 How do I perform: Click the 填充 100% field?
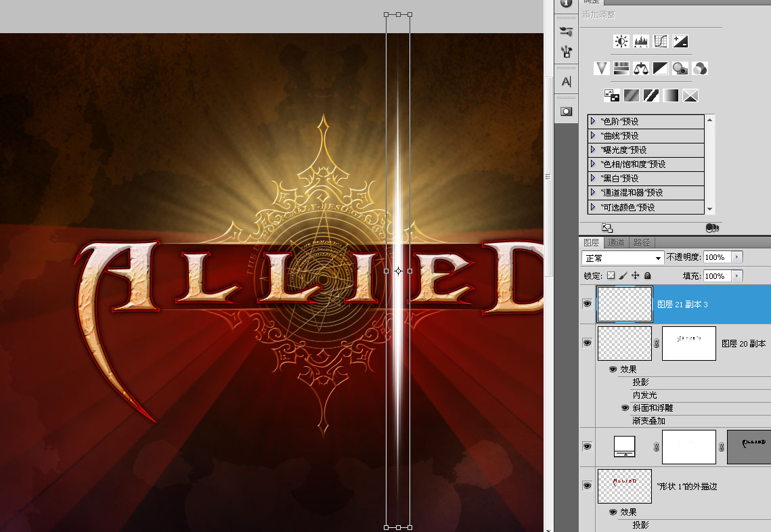click(x=718, y=276)
